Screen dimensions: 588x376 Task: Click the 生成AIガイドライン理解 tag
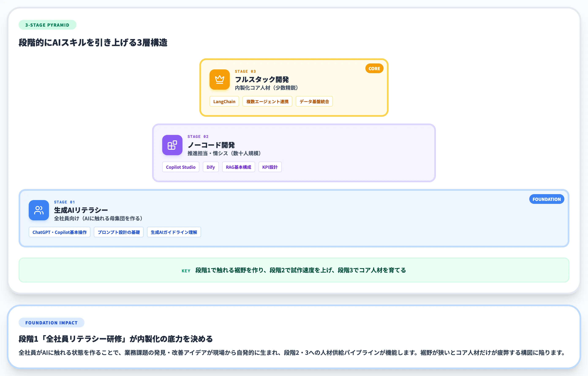[x=174, y=232]
